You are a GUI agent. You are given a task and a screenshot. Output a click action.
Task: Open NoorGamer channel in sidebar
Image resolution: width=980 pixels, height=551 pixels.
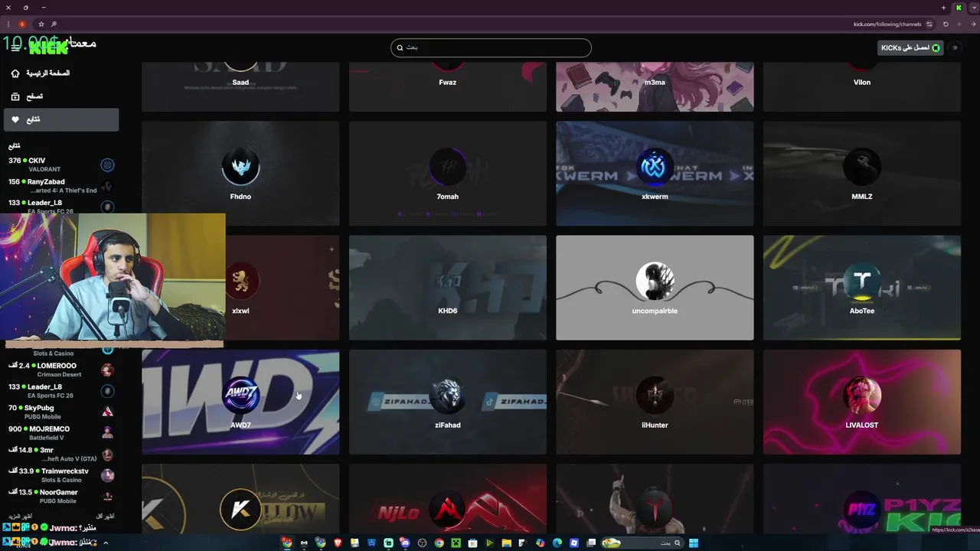pos(61,496)
